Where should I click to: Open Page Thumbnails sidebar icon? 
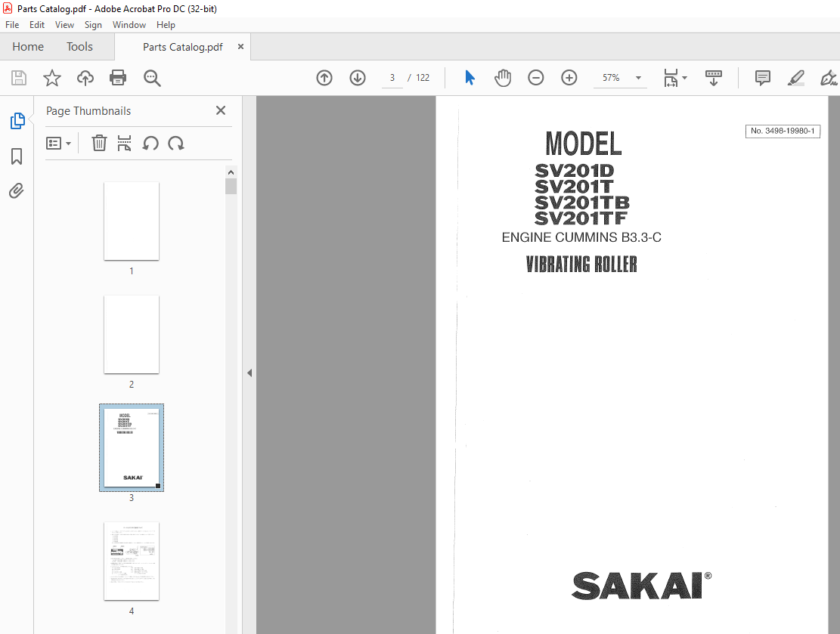coord(17,121)
